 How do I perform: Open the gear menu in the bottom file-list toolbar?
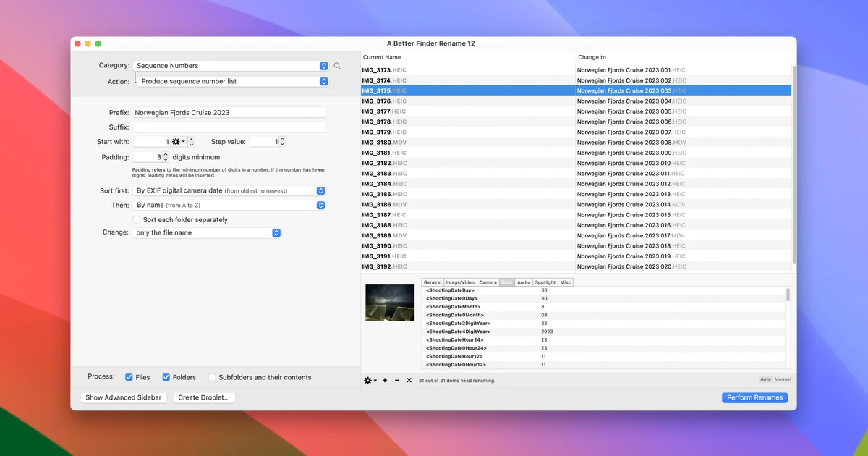click(x=370, y=380)
